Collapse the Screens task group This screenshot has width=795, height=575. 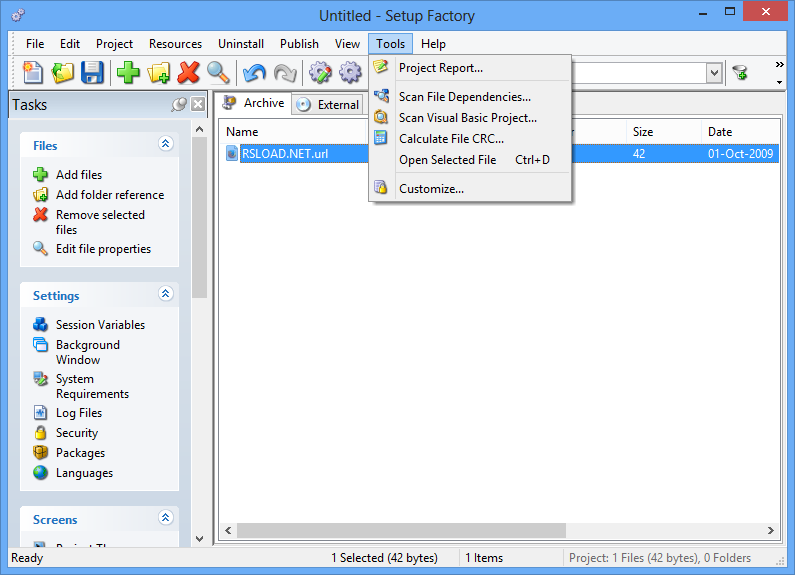[x=165, y=518]
